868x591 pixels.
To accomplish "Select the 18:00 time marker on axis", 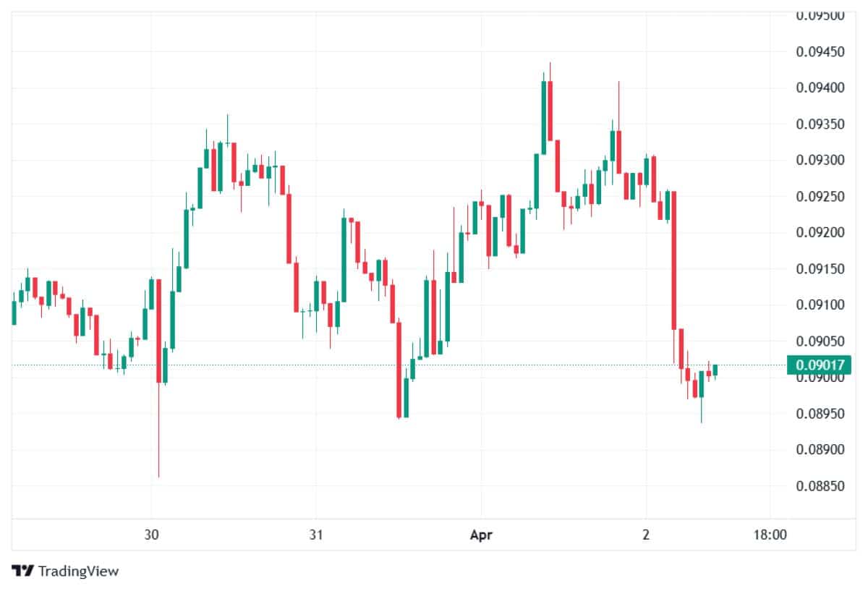I will (770, 535).
